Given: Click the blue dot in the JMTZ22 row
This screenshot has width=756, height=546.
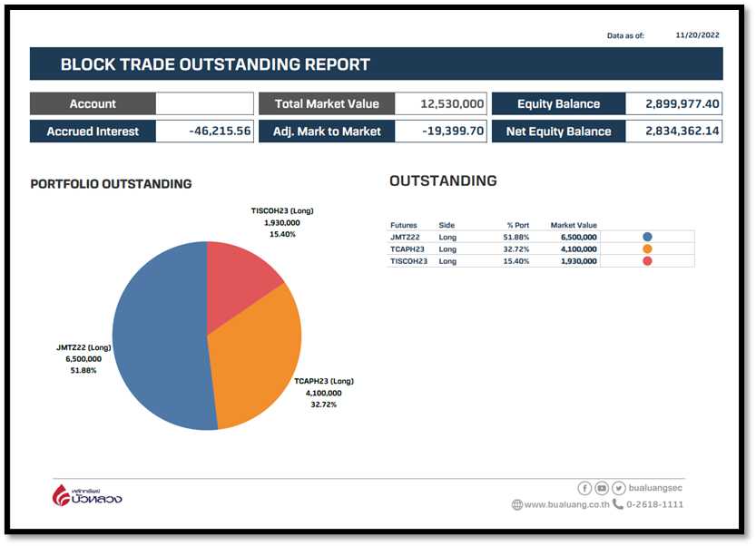Looking at the screenshot, I should pos(647,237).
